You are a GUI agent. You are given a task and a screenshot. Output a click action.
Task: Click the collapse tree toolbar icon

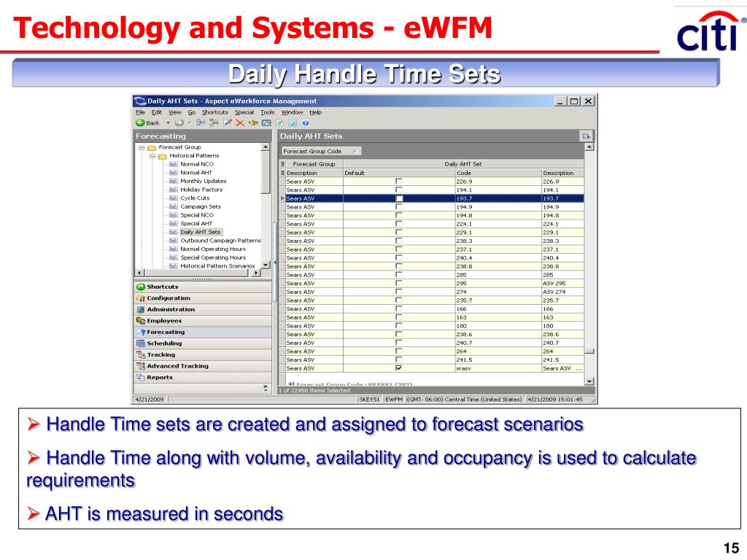[x=214, y=122]
